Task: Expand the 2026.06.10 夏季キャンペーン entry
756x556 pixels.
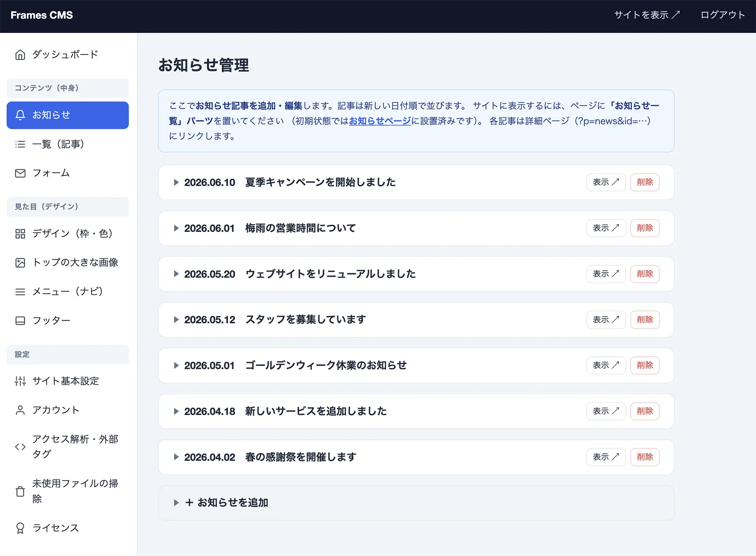Action: pyautogui.click(x=176, y=182)
